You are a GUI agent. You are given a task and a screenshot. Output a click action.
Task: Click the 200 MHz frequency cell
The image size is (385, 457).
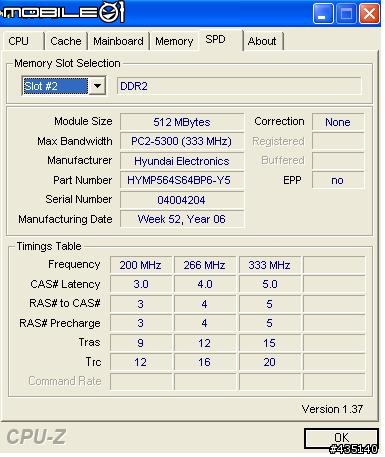[x=141, y=265]
